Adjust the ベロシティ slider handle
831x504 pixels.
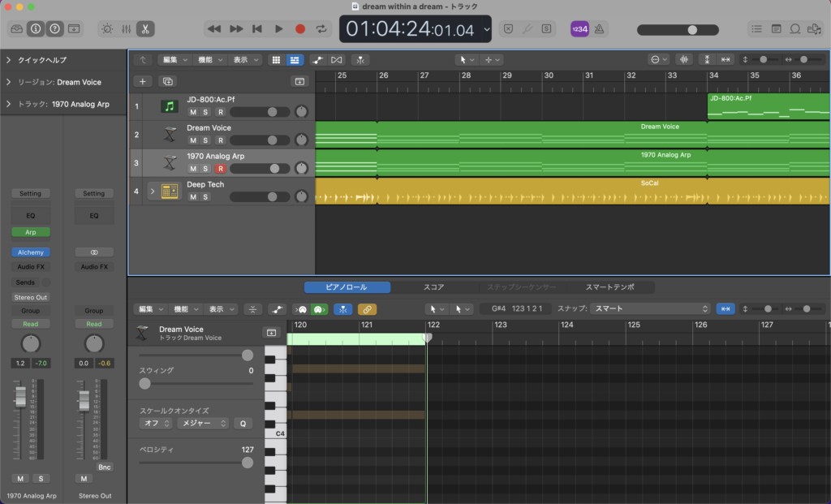pos(248,463)
